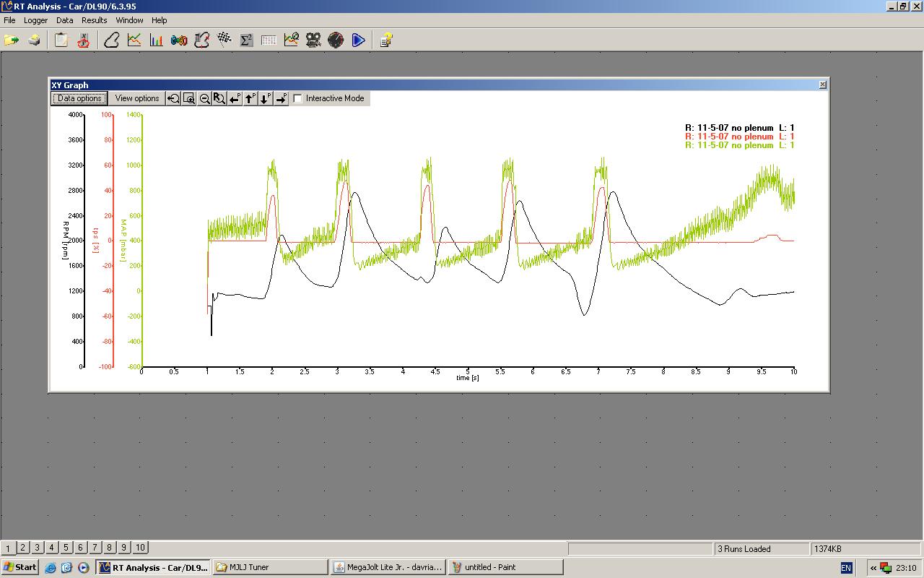Open the dashboard gauge dial icon
This screenshot has width=924, height=578.
tap(336, 40)
